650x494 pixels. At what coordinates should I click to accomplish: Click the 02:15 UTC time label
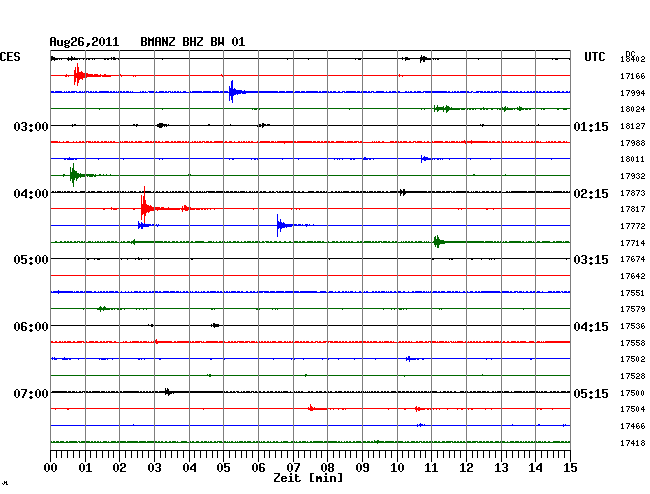[591, 194]
